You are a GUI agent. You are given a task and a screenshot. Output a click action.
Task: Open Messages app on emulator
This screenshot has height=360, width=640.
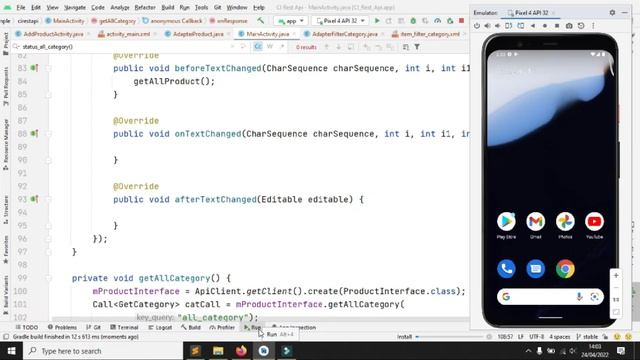536,269
